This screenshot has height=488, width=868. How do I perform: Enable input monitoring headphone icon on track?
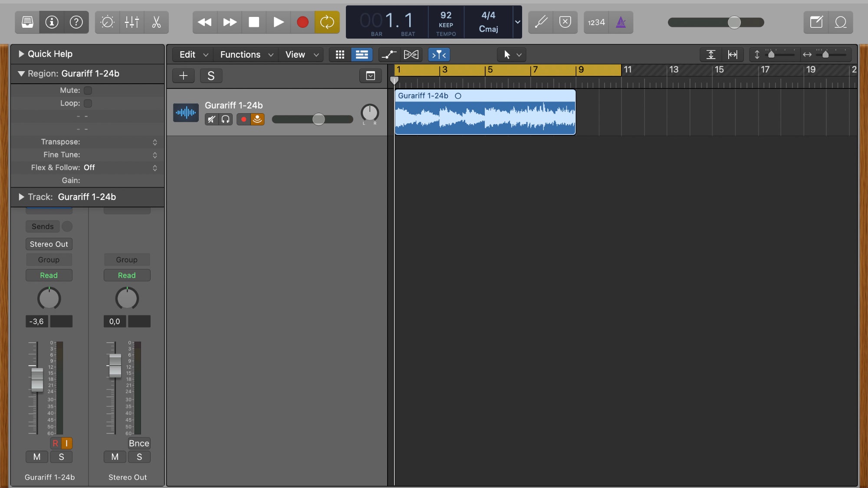pyautogui.click(x=226, y=119)
